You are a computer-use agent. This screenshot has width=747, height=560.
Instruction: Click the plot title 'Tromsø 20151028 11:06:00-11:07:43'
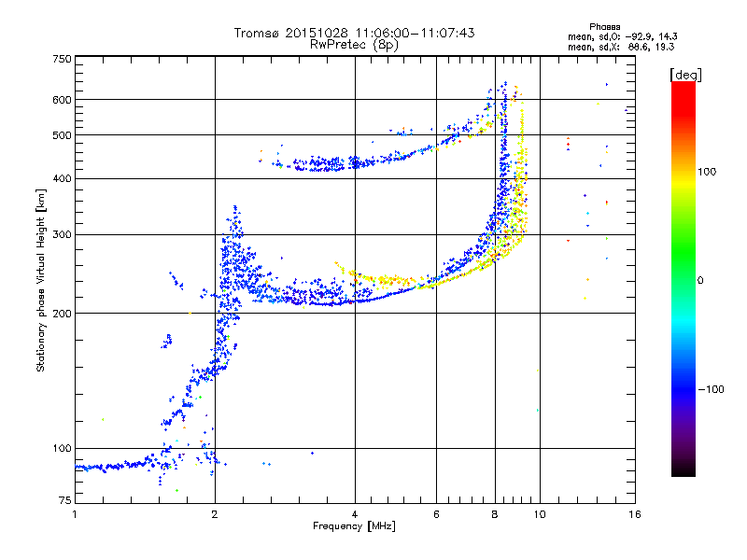tap(354, 33)
